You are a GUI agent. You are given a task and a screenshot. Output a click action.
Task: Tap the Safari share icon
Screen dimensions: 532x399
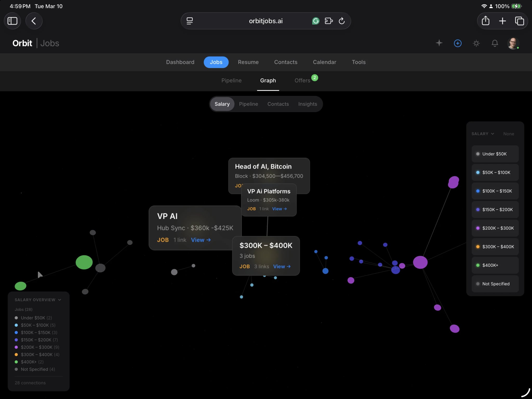[x=485, y=21]
